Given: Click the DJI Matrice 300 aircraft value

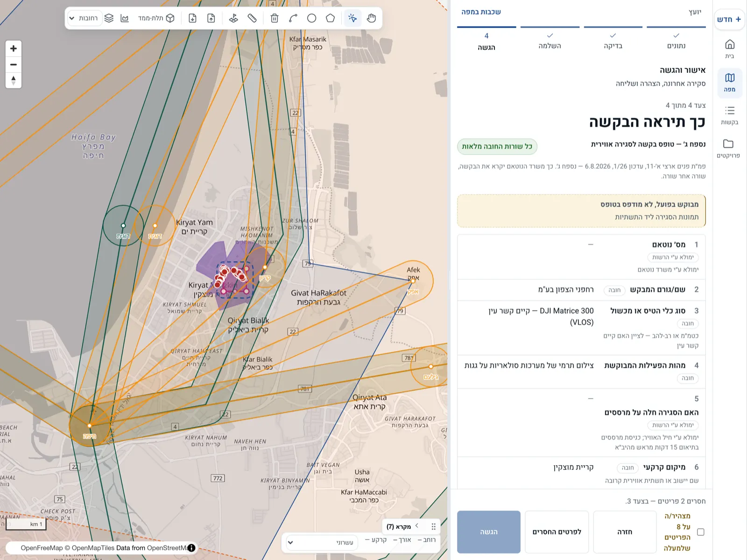Looking at the screenshot, I should tap(541, 316).
